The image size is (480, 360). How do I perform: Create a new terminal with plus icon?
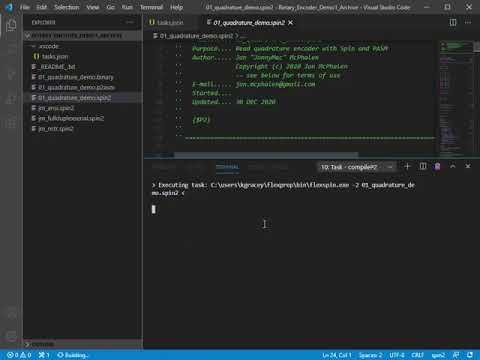407,166
